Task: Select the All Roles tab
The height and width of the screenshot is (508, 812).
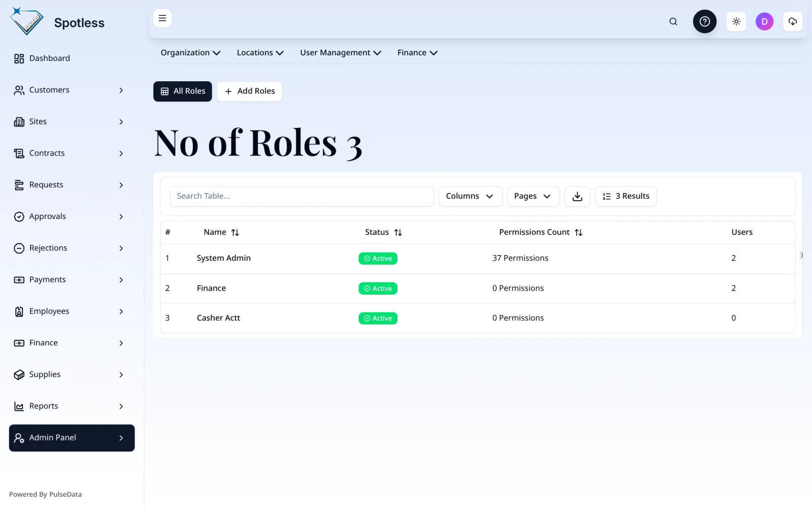Action: pos(183,91)
